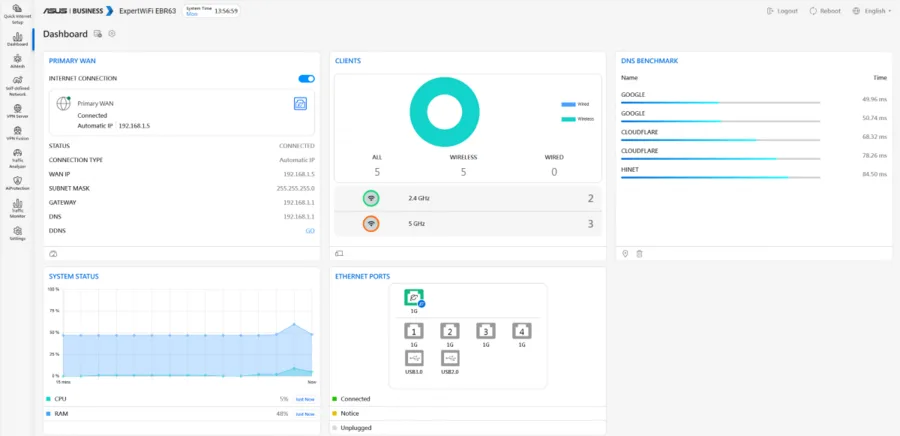Click the subnet mask 255.255.255.0
The image size is (900, 436).
pyautogui.click(x=296, y=188)
